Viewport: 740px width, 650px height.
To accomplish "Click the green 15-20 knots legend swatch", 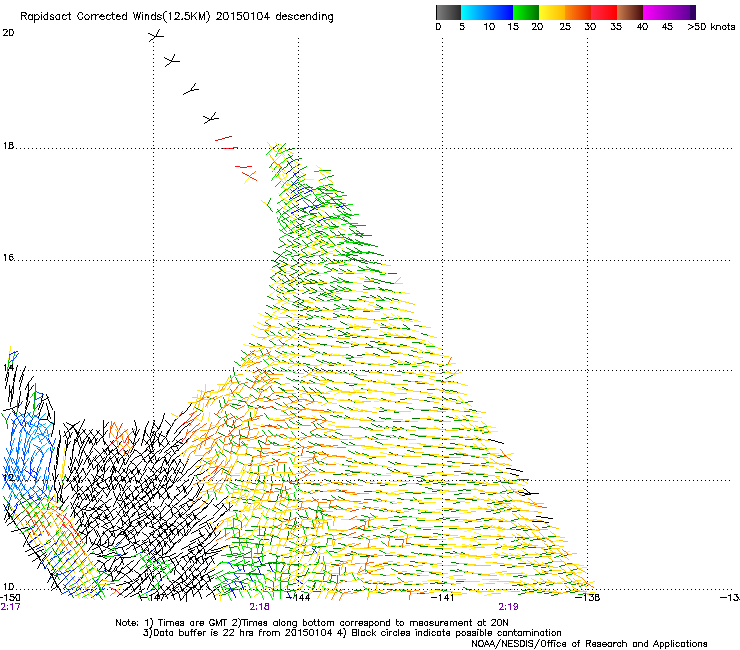I will [526, 12].
